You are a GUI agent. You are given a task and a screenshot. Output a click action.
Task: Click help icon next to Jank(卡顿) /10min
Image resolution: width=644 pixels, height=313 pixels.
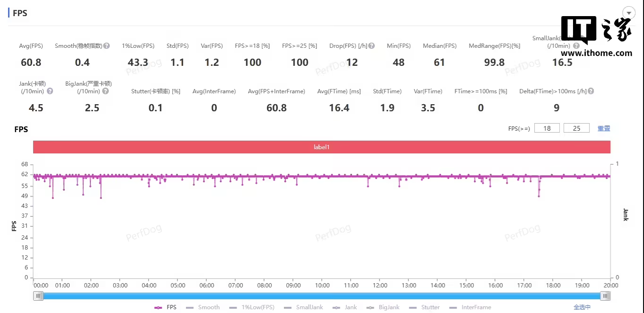coord(50,91)
